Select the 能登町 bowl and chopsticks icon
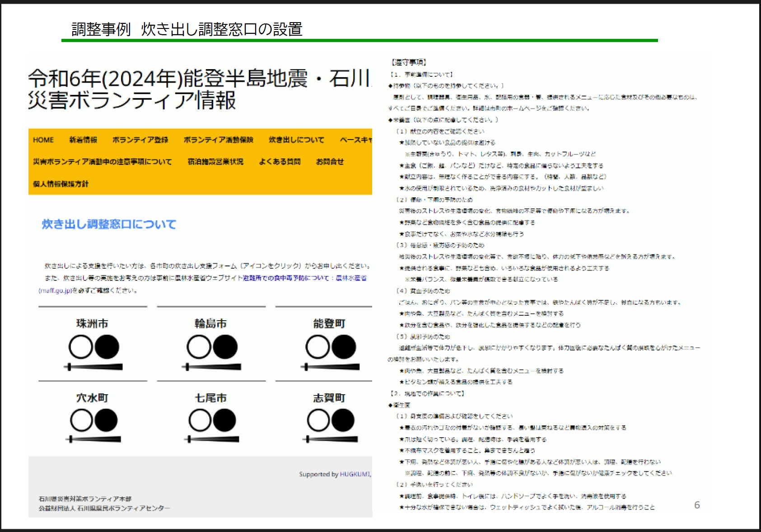Image resolution: width=761 pixels, height=532 pixels. (331, 352)
